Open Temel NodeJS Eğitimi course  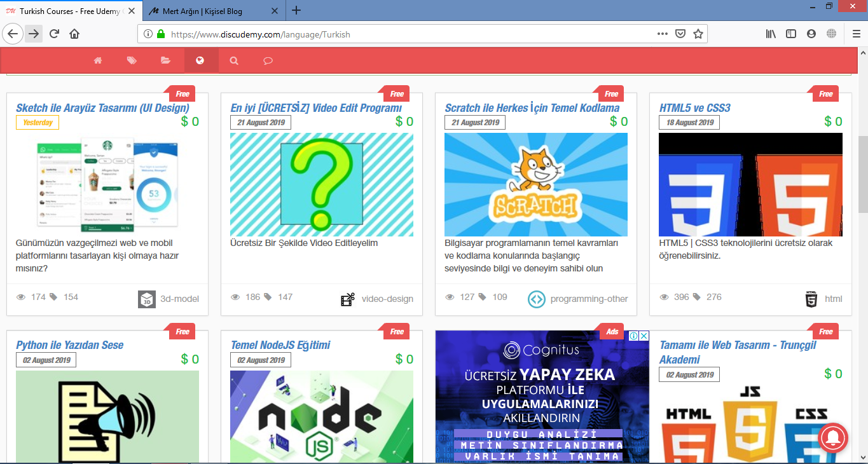click(280, 345)
